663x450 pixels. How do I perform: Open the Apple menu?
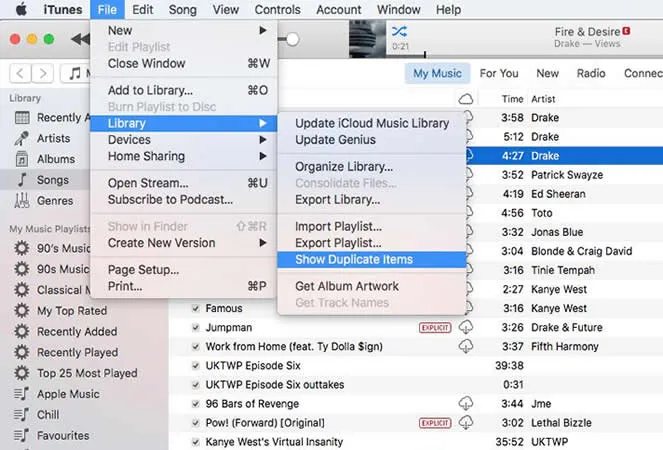click(21, 9)
